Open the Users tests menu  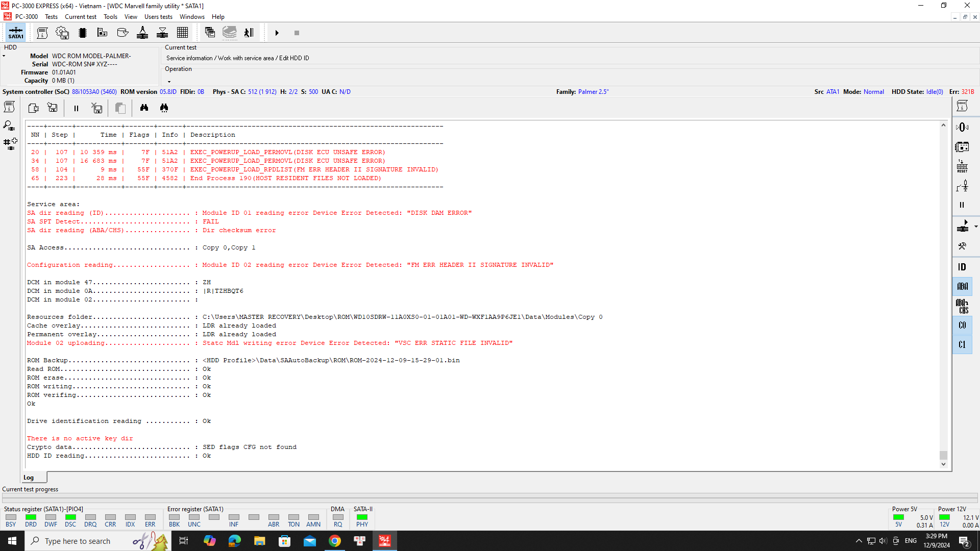click(158, 17)
